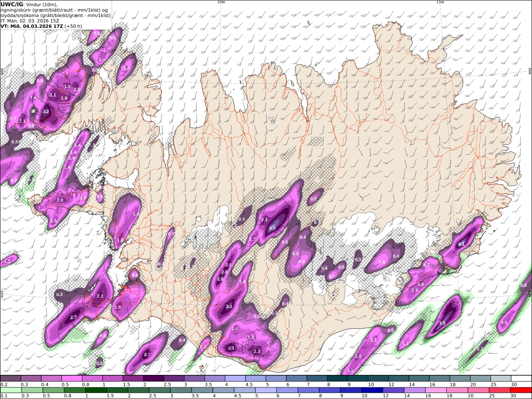Viewport: 532px width, 399px height.
Task: Click the 0.1 label on the rain legend
Action: [x=3, y=396]
